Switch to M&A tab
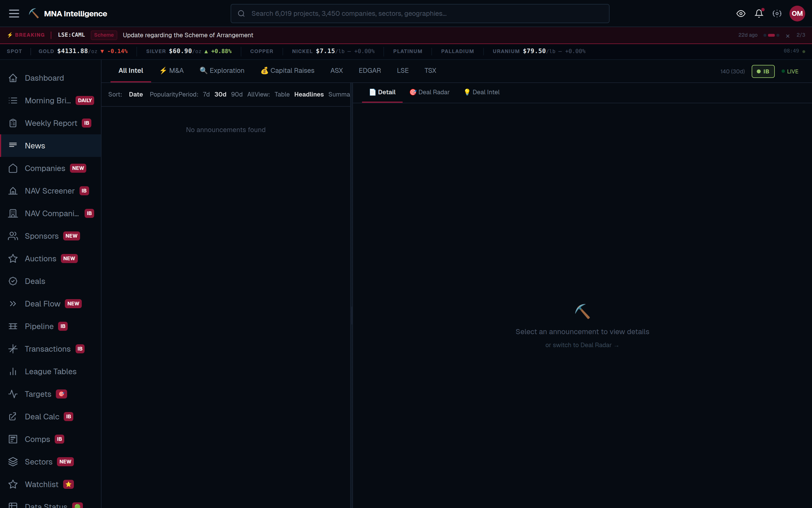The image size is (812, 508). [x=171, y=71]
